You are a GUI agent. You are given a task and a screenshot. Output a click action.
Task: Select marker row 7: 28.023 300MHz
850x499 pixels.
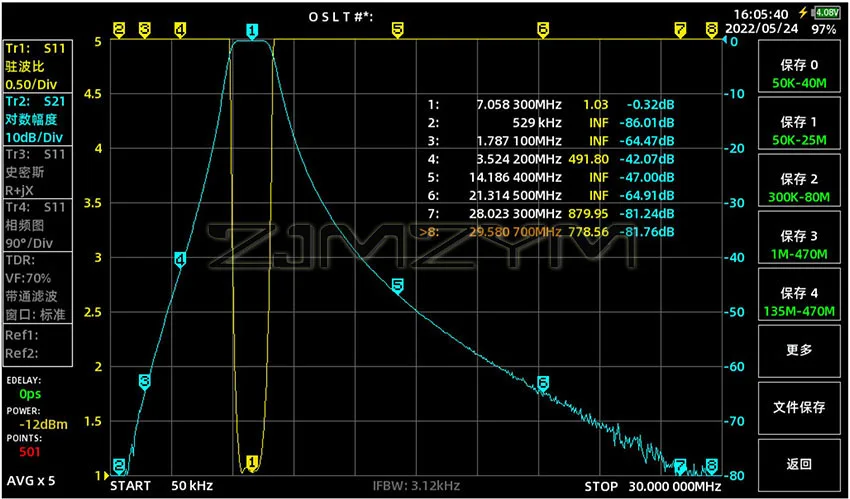(x=551, y=213)
